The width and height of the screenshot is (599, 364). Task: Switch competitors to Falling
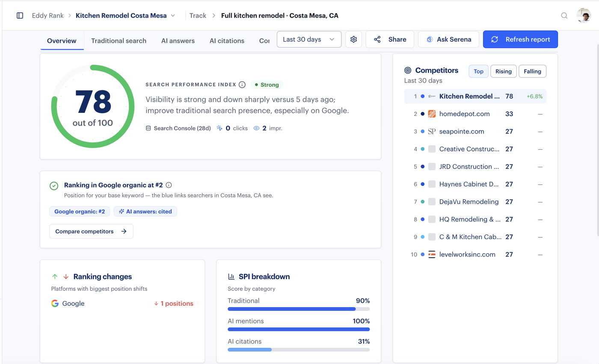click(533, 71)
